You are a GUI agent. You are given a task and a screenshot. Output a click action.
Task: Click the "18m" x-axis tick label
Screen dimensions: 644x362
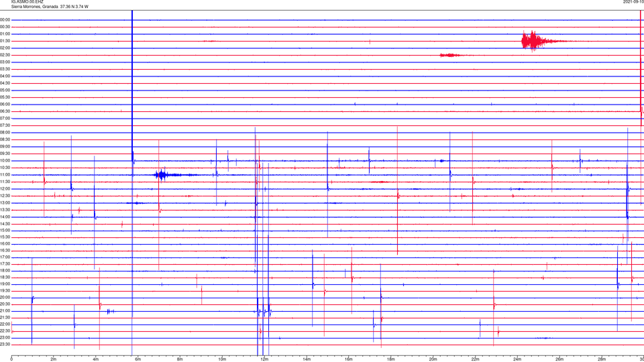point(391,359)
